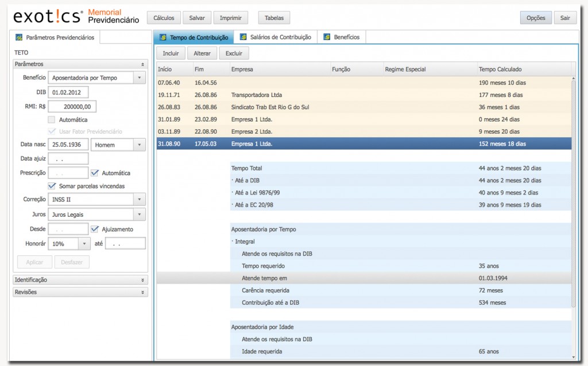Sort by the Fim column header

211,69
